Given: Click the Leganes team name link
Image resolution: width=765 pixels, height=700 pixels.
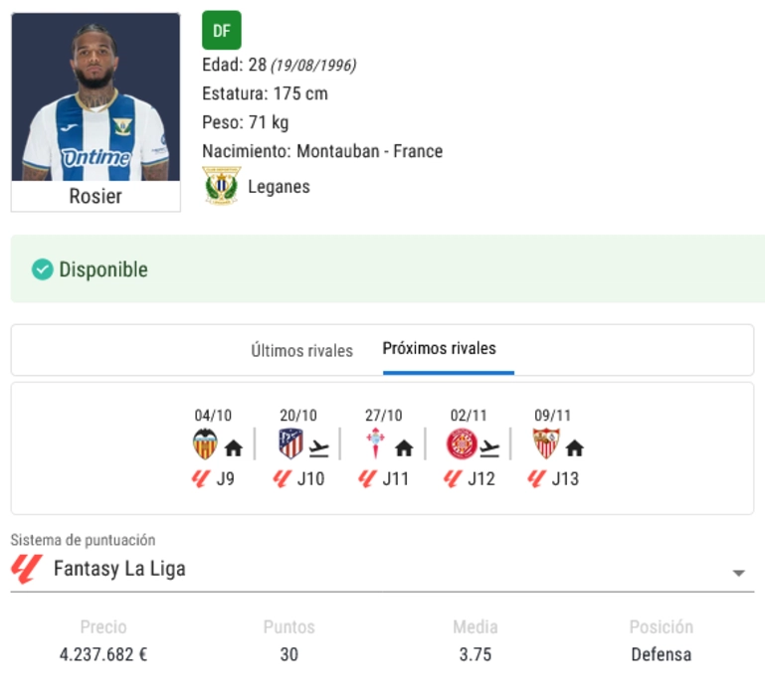Looking at the screenshot, I should 279,187.
